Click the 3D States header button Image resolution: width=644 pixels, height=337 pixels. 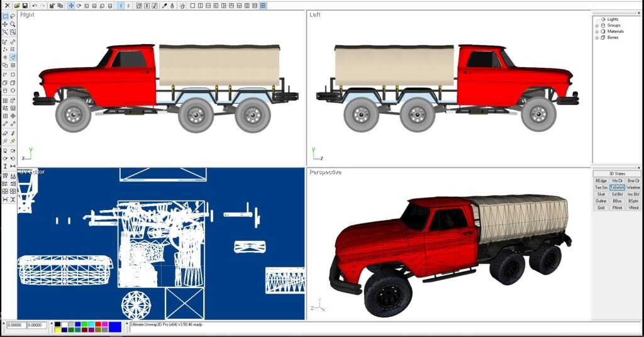pos(617,174)
